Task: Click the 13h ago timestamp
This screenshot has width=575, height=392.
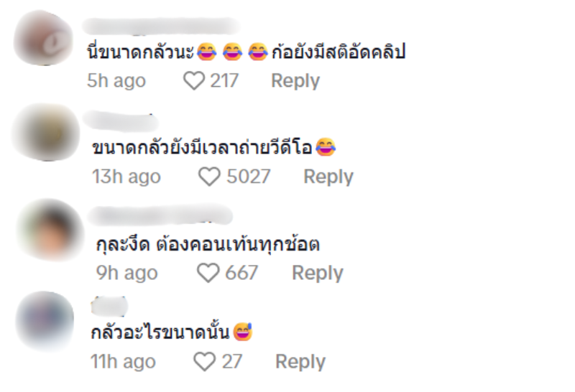Action: tap(126, 177)
